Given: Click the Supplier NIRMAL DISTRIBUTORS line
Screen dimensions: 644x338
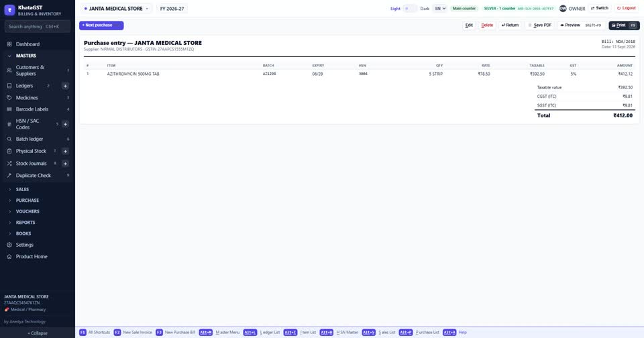Looking at the screenshot, I should coord(139,49).
